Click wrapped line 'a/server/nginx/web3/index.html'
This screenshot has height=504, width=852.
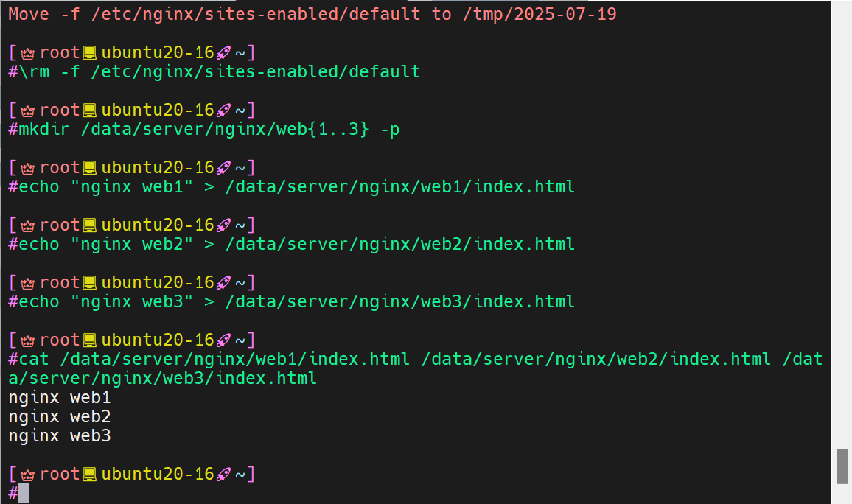[162, 379]
